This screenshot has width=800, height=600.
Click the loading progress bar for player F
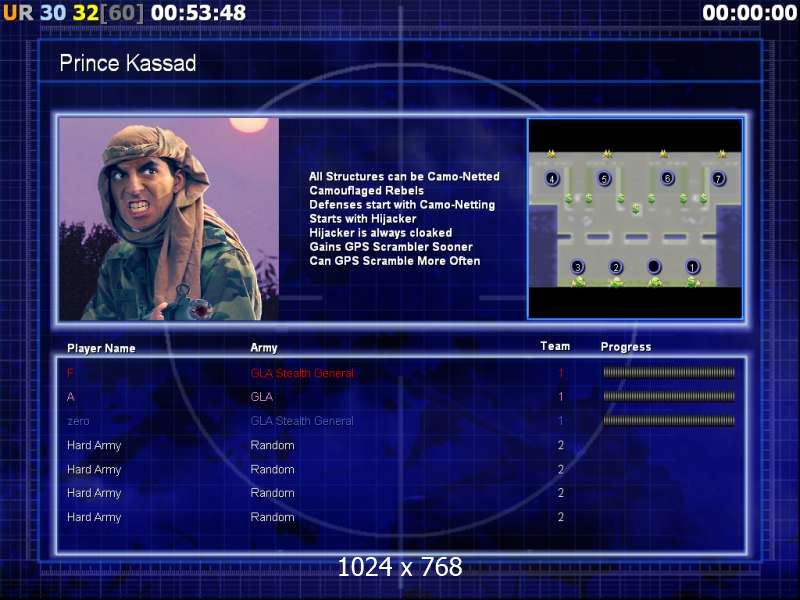[669, 372]
